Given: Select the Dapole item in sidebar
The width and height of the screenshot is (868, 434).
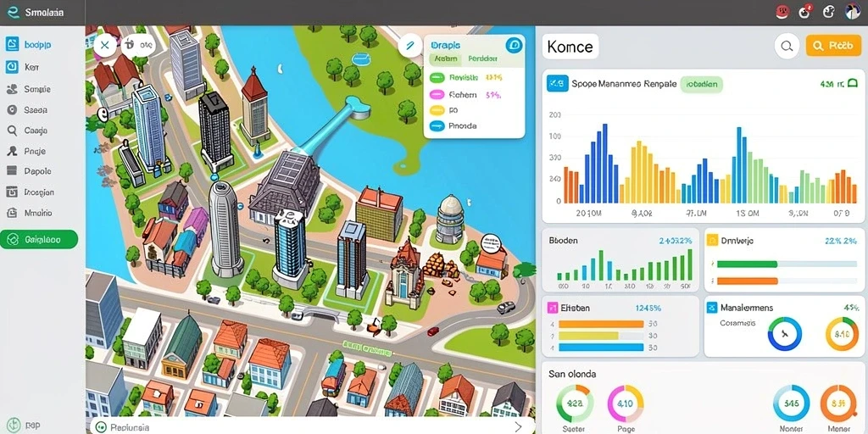Looking at the screenshot, I should click(x=37, y=171).
